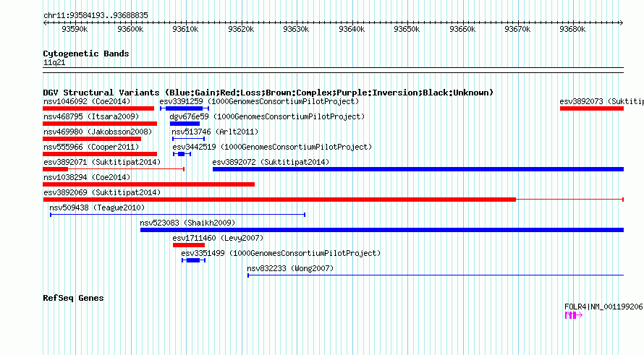Open esv3892069 (Suktitipat2014) label
Viewport: 644px width, 355px height.
tap(102, 192)
